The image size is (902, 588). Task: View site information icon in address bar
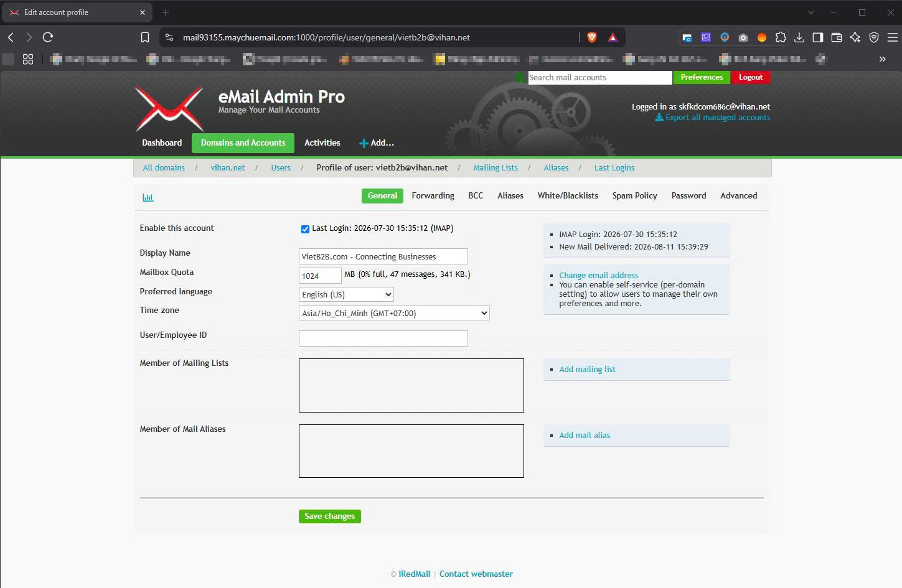click(169, 37)
